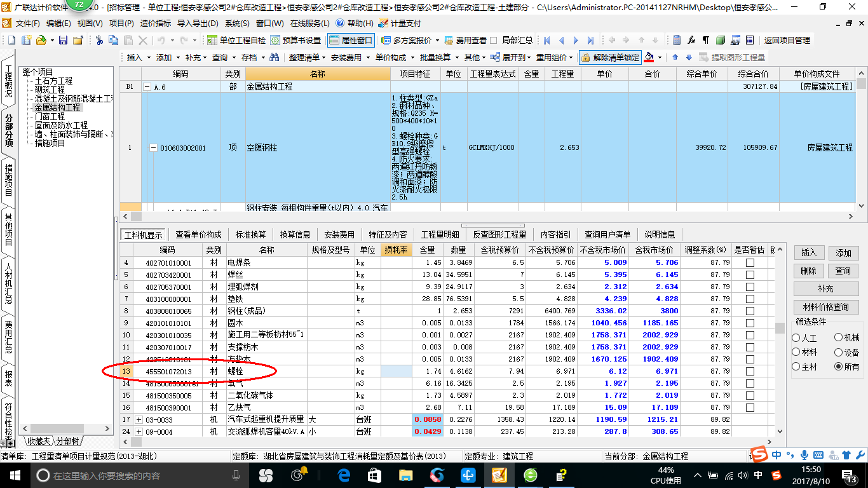Click the paragraph mark icon
868x488 pixels.
coord(705,40)
